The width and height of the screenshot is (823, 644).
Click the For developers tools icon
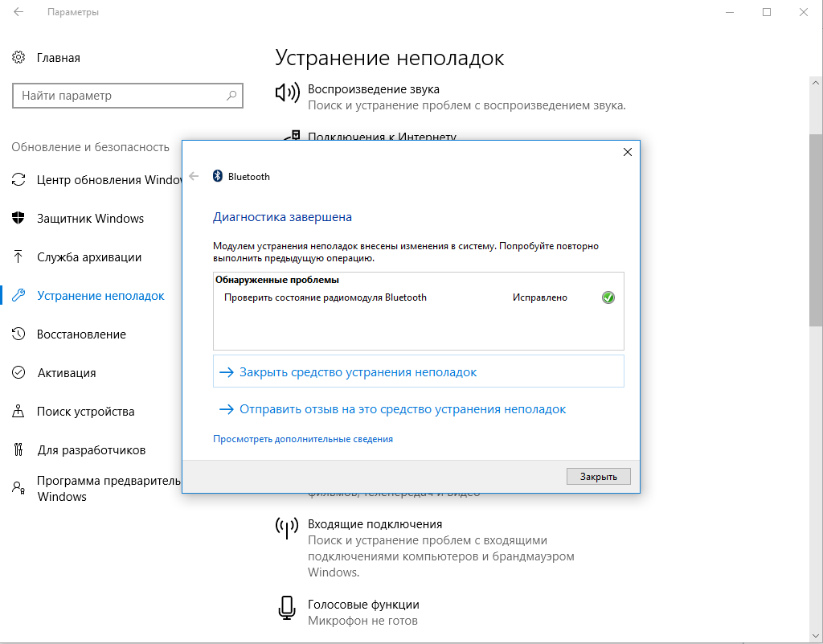pyautogui.click(x=18, y=449)
